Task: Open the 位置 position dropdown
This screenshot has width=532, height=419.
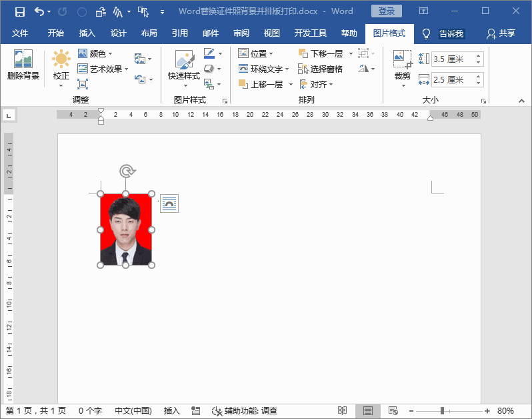Action: click(x=255, y=53)
